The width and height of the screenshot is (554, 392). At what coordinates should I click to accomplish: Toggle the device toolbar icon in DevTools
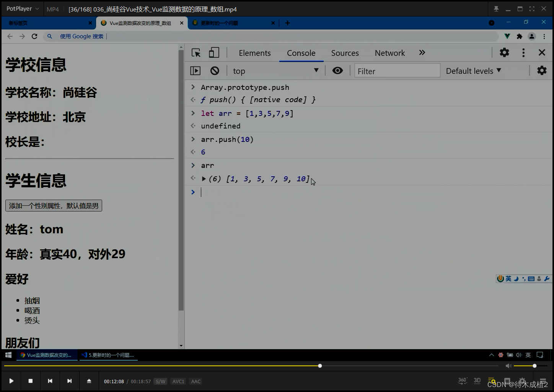click(214, 53)
